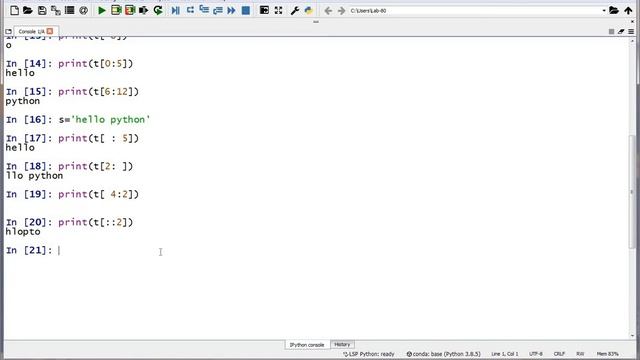Re-run the last script
Image resolution: width=640 pixels, height=360 pixels.
tap(158, 11)
